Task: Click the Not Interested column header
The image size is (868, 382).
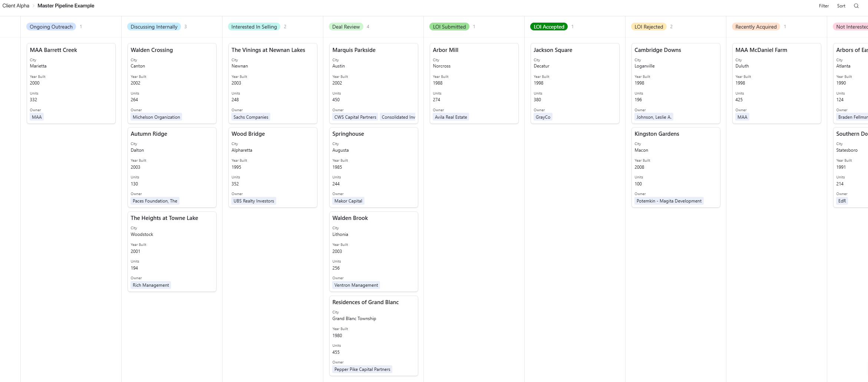Action: (x=851, y=26)
